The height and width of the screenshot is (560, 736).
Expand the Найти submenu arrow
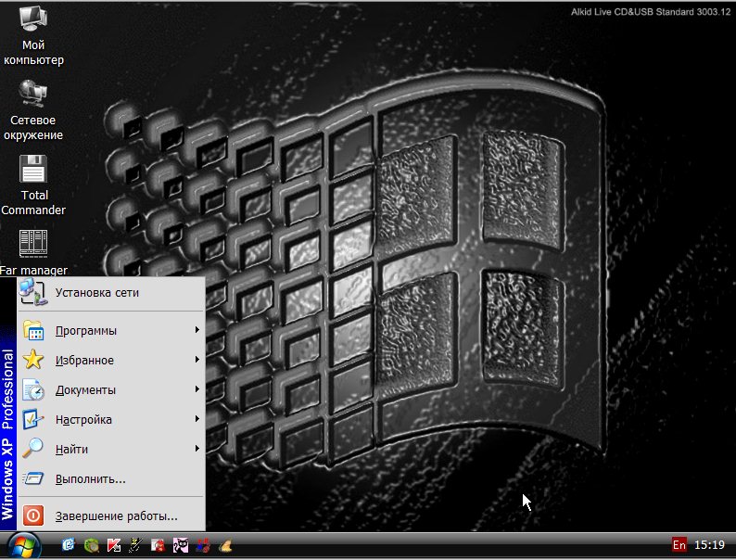[x=197, y=449]
